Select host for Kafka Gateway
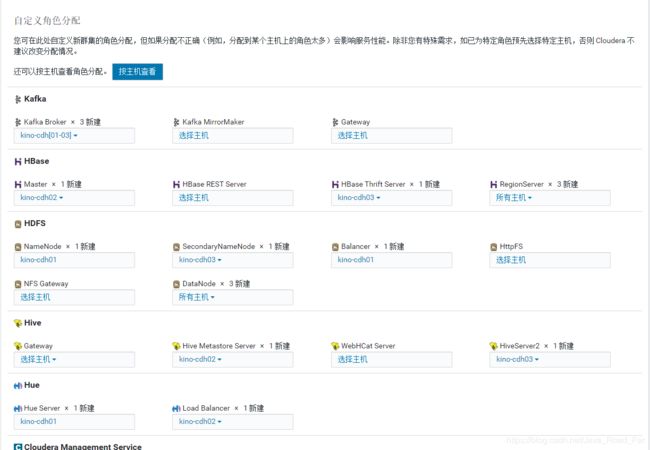The height and width of the screenshot is (450, 650). point(391,135)
